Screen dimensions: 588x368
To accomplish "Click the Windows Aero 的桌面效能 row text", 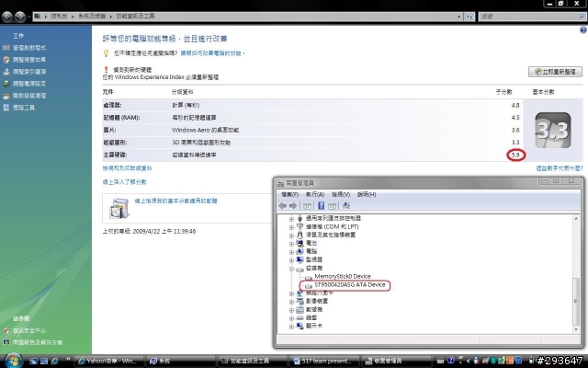I will (x=205, y=130).
